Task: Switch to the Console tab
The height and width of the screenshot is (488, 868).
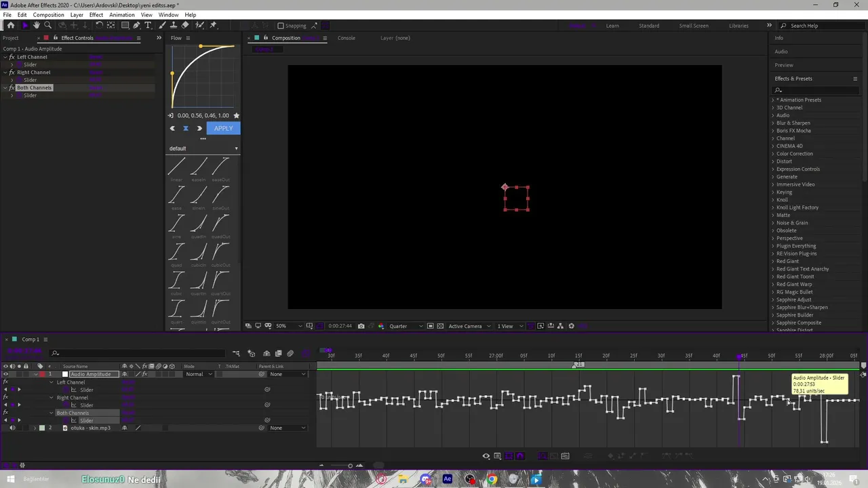Action: (x=347, y=38)
